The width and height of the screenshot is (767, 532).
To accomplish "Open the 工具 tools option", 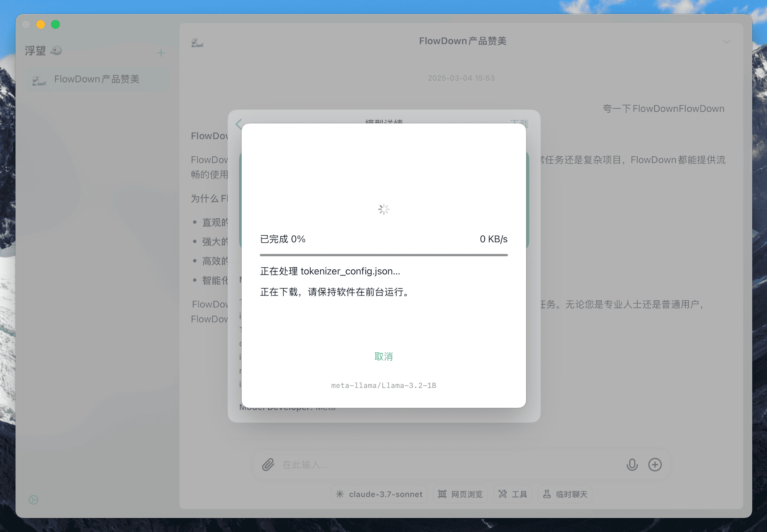I will pos(513,494).
